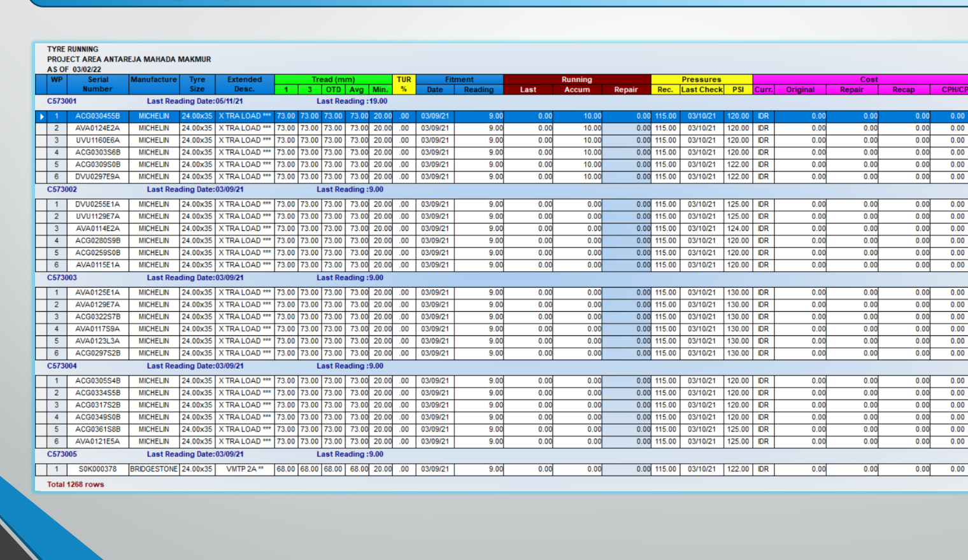Click the current-row arrow indicator beside ACG030455B

41,116
